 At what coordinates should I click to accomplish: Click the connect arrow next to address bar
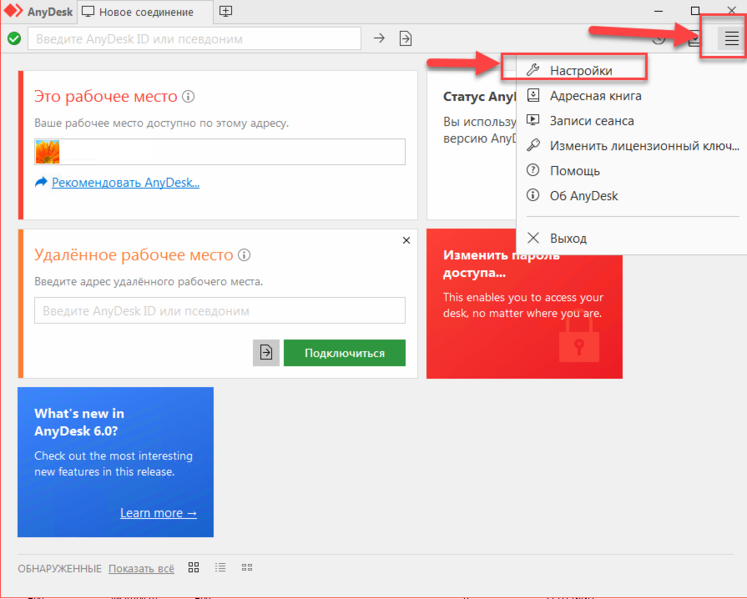[379, 38]
